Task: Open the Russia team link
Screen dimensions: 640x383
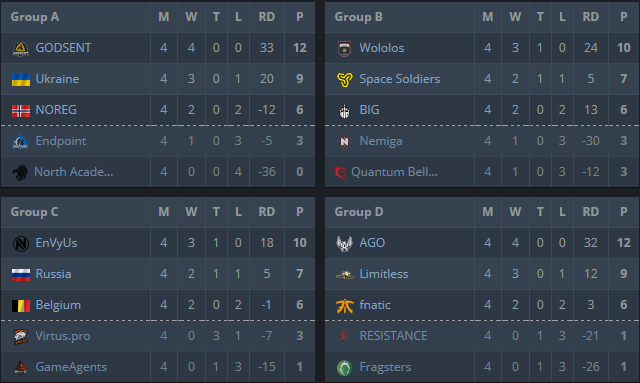Action: pos(53,274)
